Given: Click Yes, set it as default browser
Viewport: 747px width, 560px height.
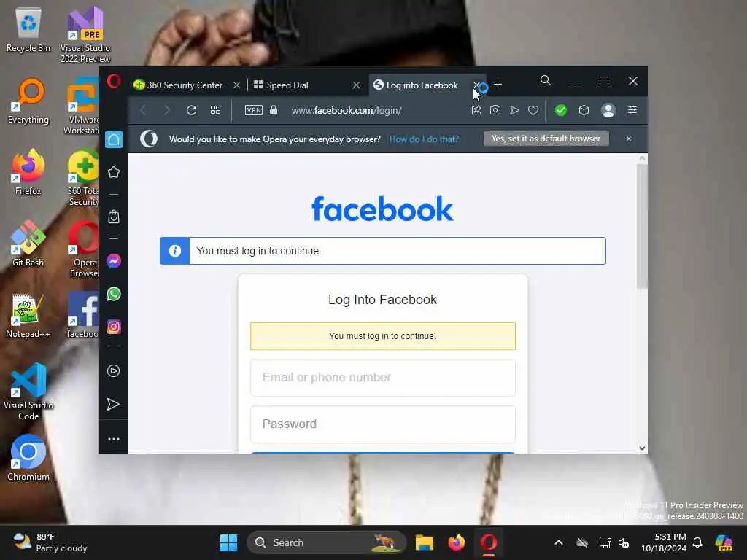Looking at the screenshot, I should coord(546,139).
